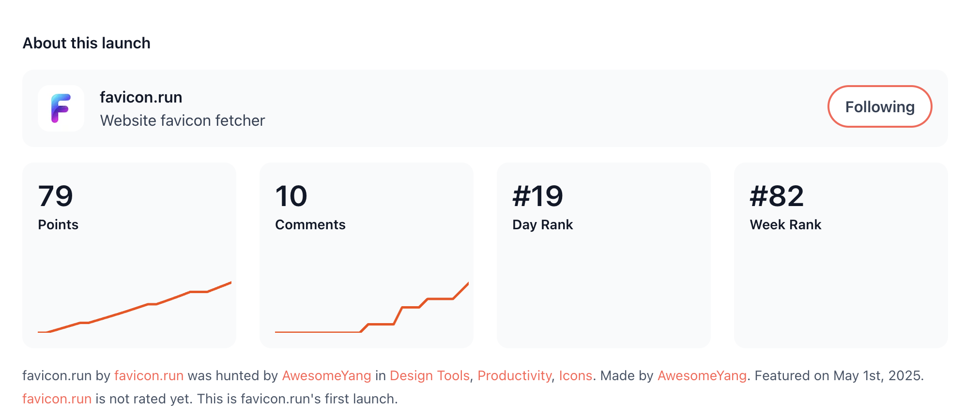Click the "Featured on May 1st, 2025" text

pyautogui.click(x=839, y=376)
